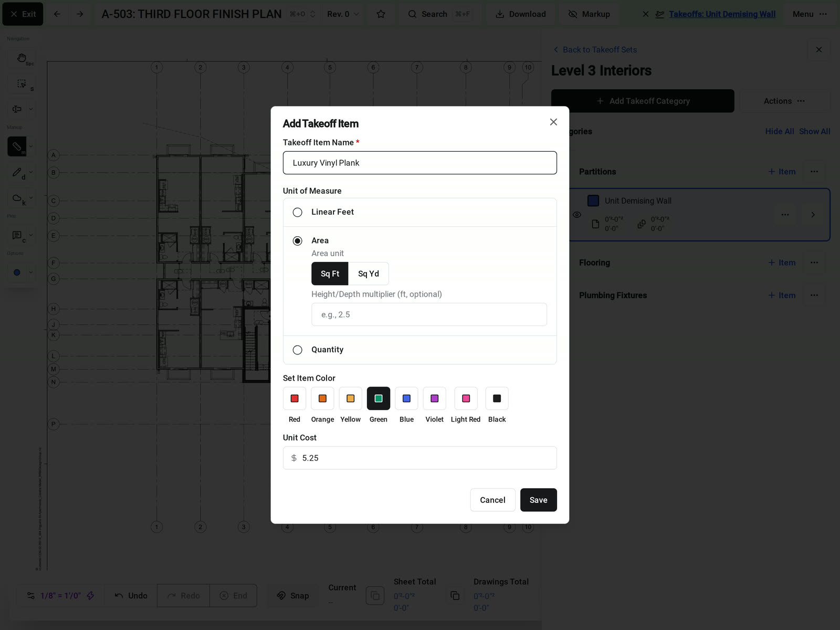Image resolution: width=840 pixels, height=630 pixels.
Task: Select the cloud shape tool
Action: tap(17, 198)
